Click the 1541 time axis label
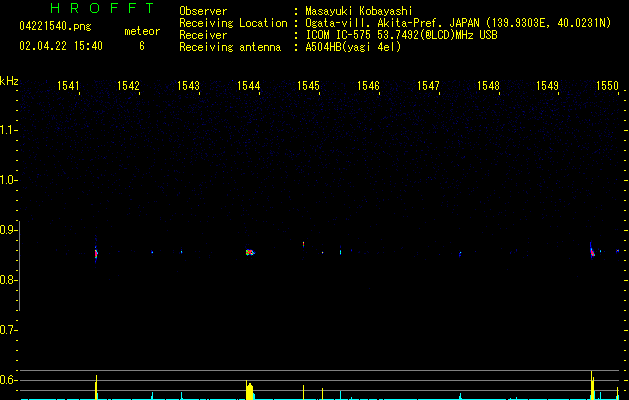 coord(68,85)
